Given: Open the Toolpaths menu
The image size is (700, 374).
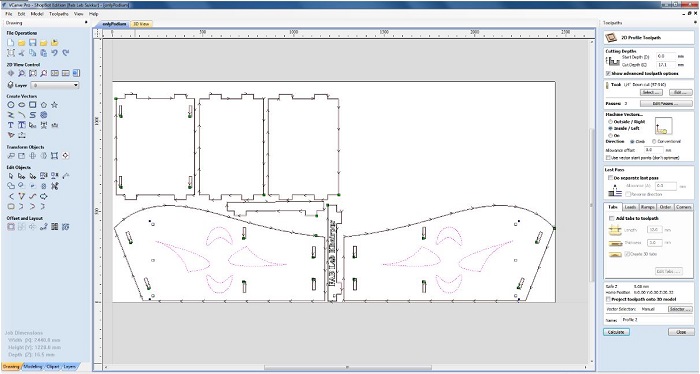Looking at the screenshot, I should (59, 14).
